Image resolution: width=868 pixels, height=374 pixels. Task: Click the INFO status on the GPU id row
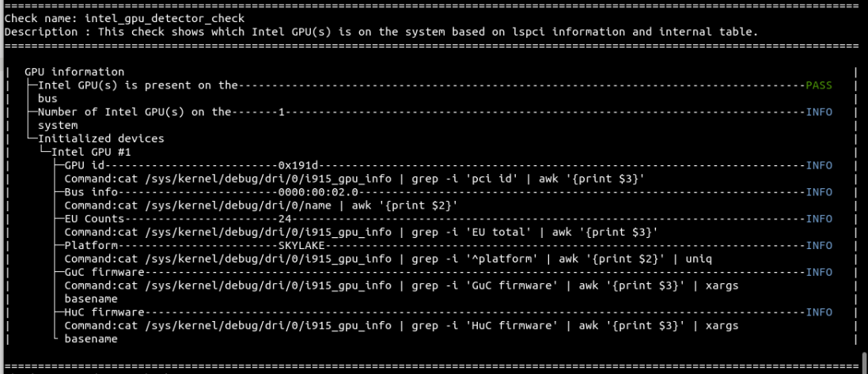[819, 165]
